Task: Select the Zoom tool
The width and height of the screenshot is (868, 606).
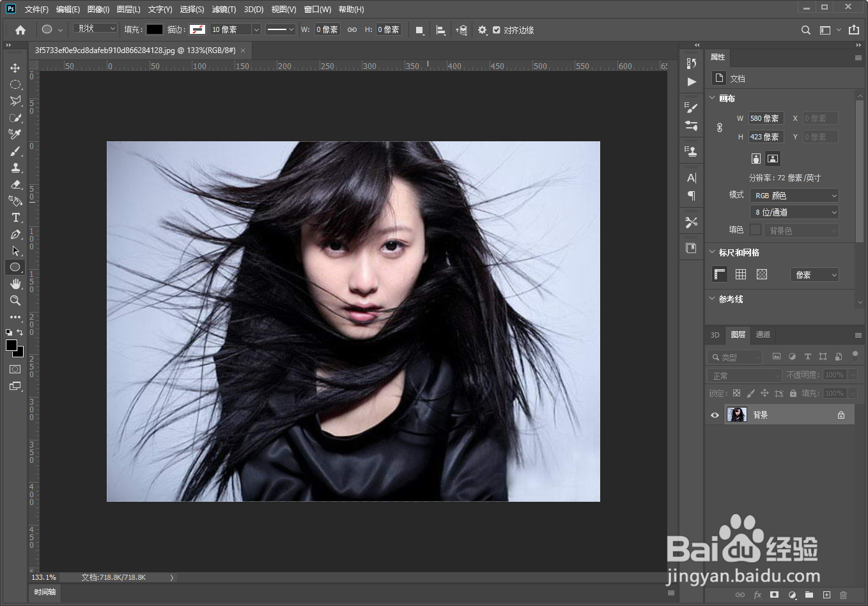Action: pyautogui.click(x=15, y=300)
